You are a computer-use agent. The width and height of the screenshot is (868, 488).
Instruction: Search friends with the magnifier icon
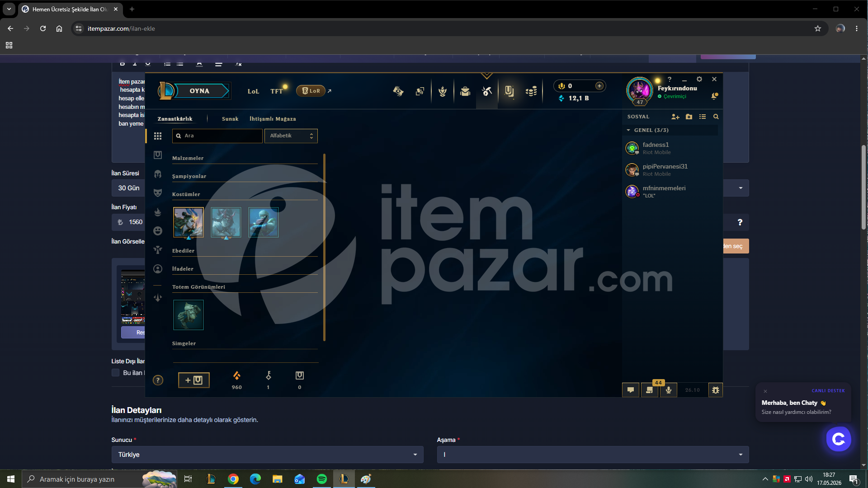tap(716, 117)
